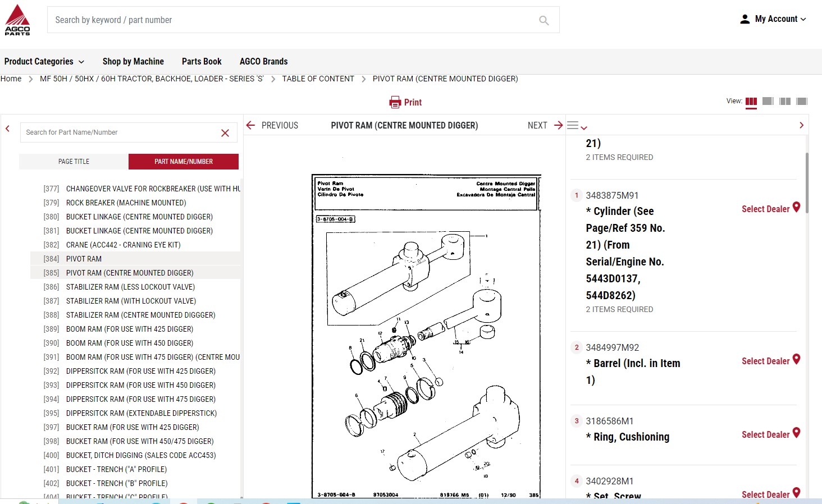Click part number 3483875M91
The height and width of the screenshot is (504, 822).
click(612, 195)
